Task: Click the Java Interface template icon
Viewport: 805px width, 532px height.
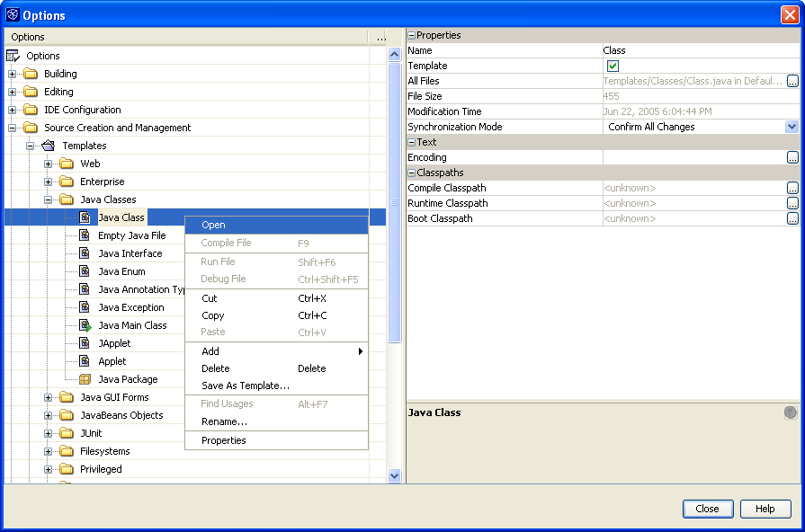Action: (x=85, y=253)
